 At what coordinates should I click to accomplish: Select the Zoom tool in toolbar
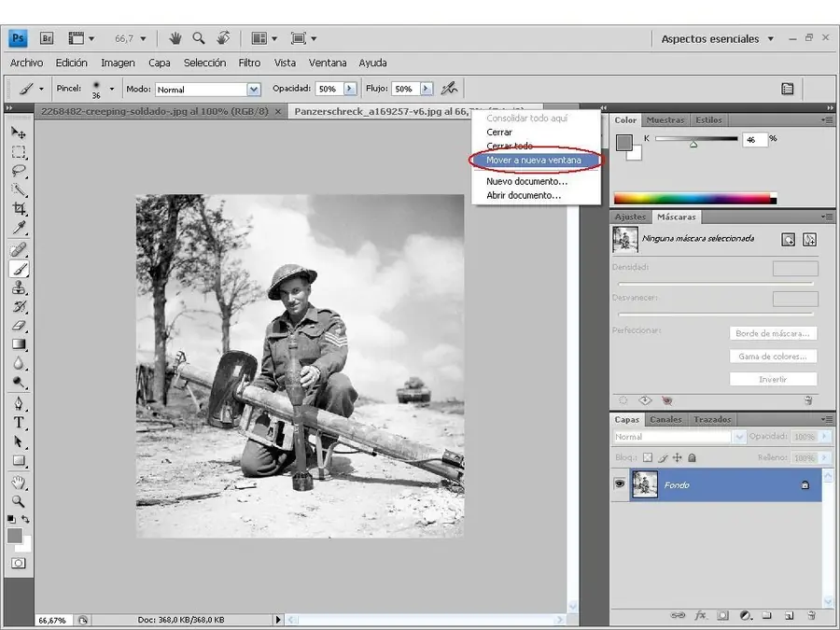pyautogui.click(x=19, y=501)
